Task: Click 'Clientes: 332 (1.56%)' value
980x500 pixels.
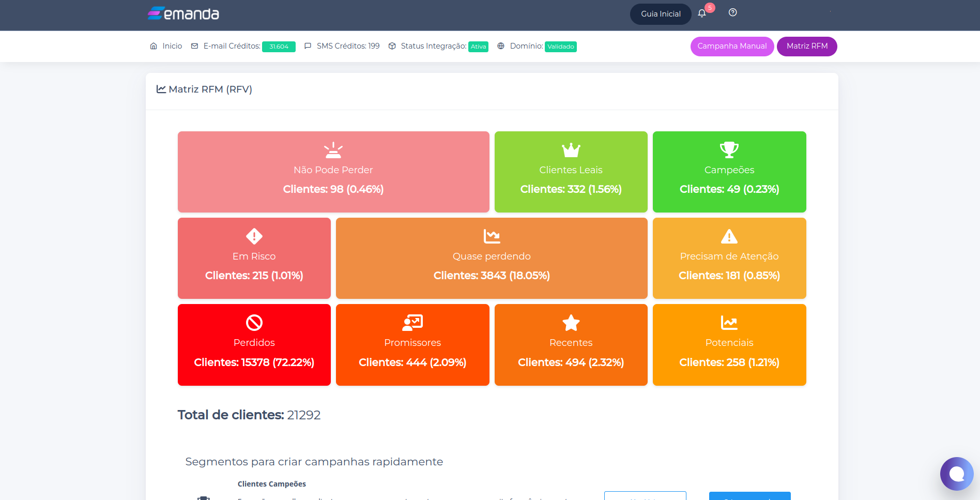Action: (571, 189)
